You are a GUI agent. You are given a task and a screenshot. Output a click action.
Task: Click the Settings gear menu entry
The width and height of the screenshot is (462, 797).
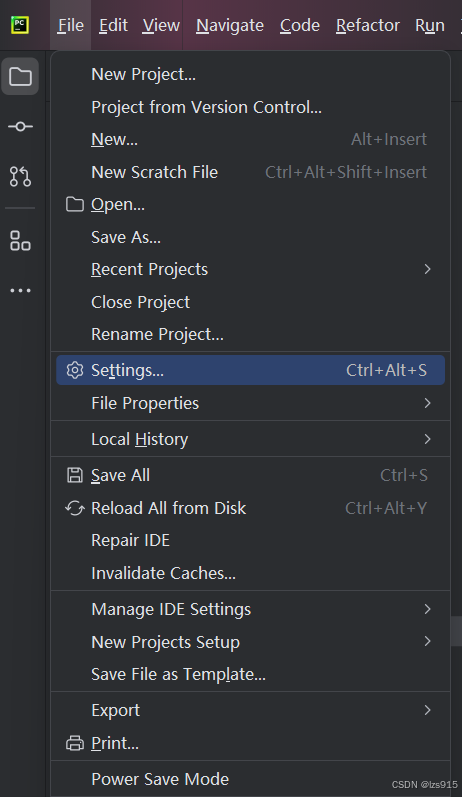pyautogui.click(x=251, y=370)
